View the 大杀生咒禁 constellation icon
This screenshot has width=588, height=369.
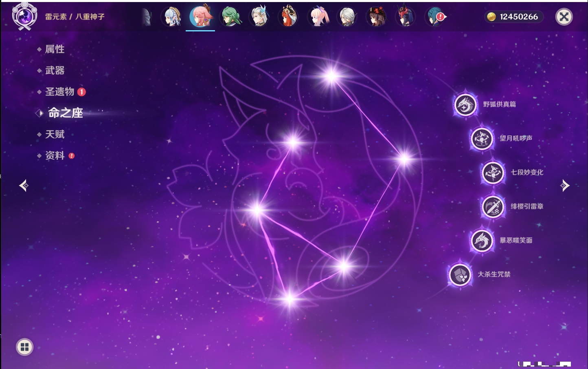[460, 274]
